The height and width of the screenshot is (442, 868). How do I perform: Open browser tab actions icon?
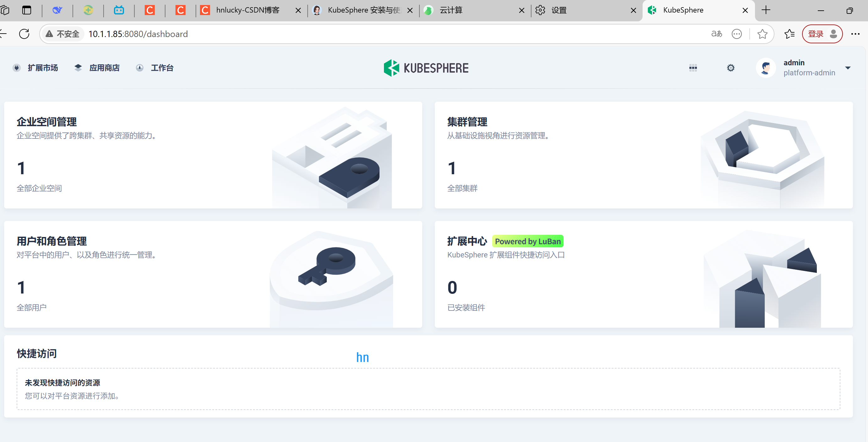27,10
